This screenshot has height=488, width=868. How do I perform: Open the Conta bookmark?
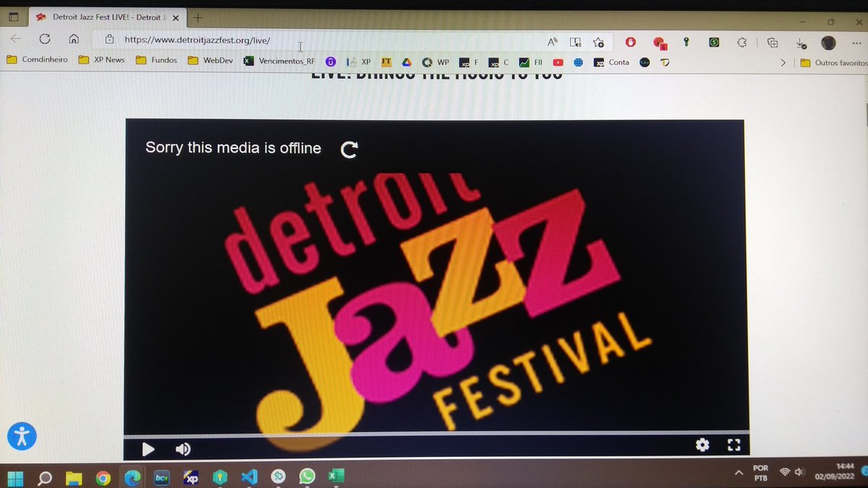(612, 63)
